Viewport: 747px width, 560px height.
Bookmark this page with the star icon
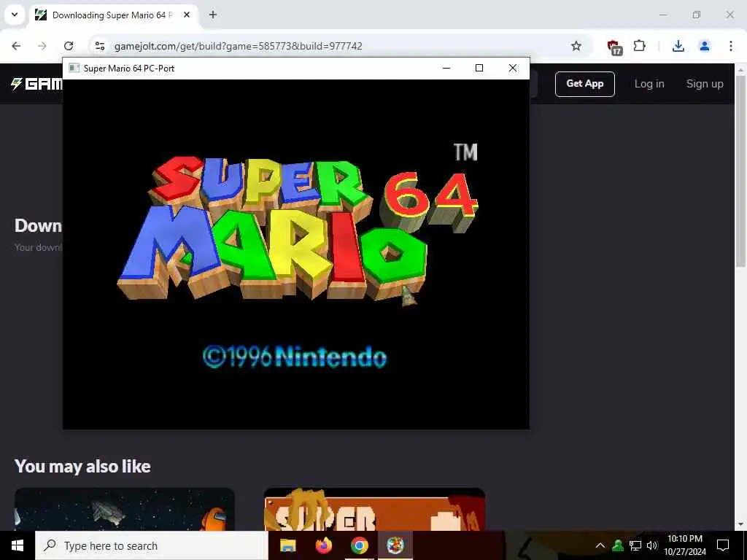pyautogui.click(x=576, y=46)
